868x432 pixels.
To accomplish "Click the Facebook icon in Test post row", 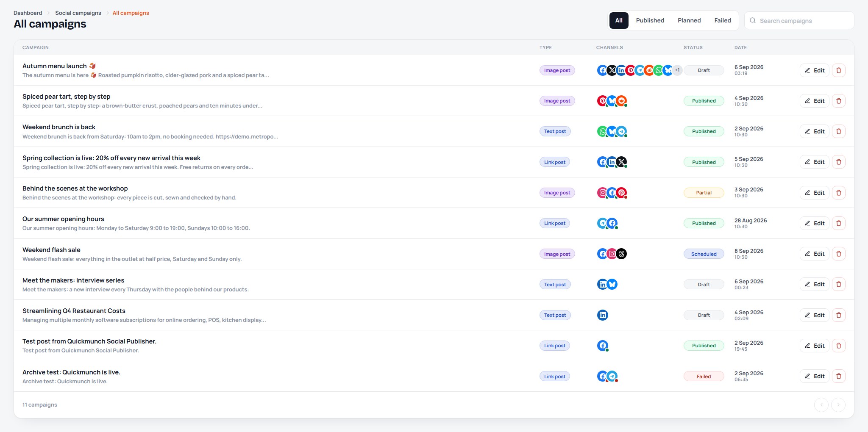I will pyautogui.click(x=603, y=346).
